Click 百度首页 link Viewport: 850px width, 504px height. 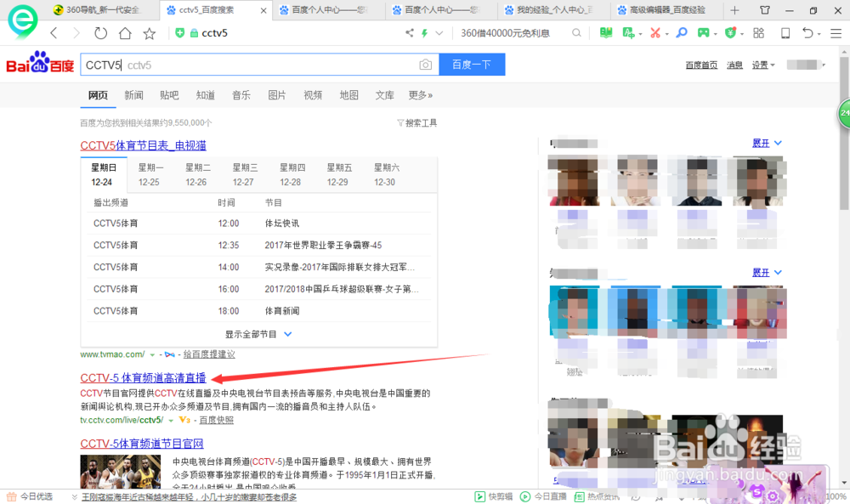(701, 65)
